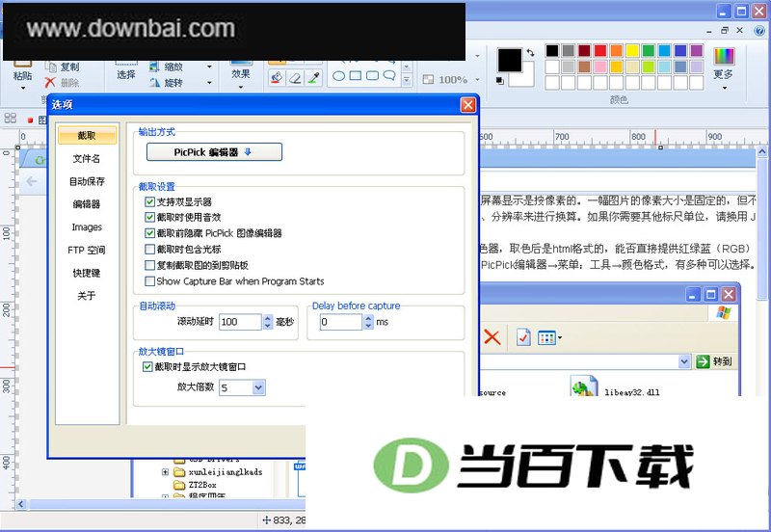Click the Delay before capture ms field

click(x=341, y=322)
